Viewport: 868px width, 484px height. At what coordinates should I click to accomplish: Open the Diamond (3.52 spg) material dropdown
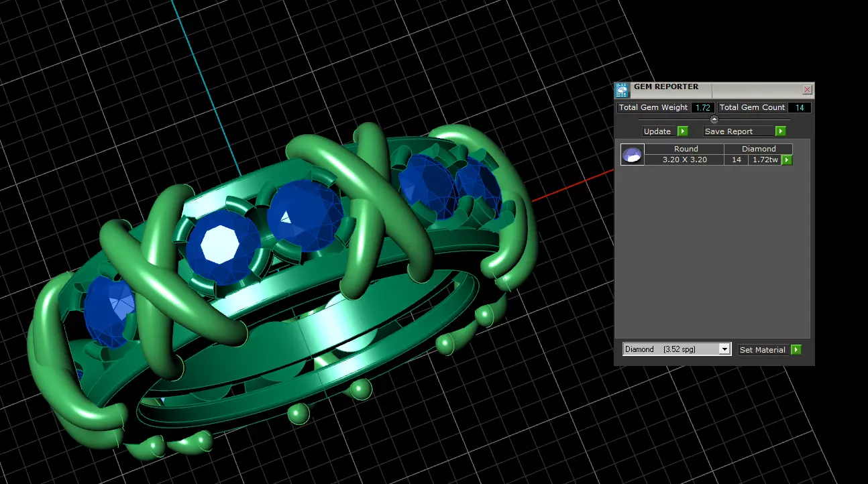click(677, 349)
